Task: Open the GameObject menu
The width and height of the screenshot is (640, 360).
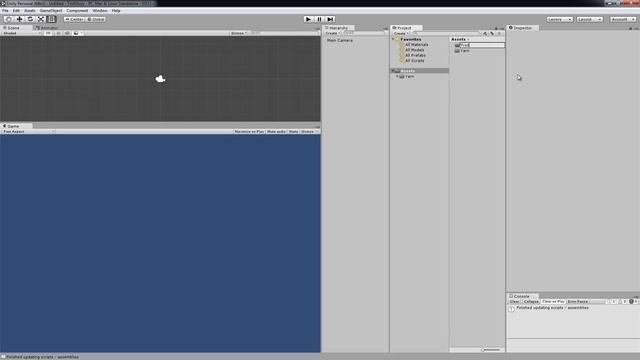Action: [51, 11]
